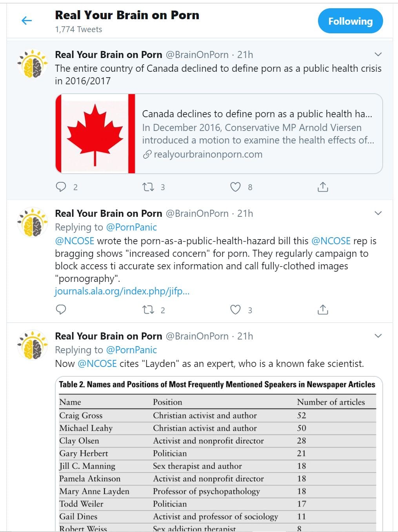Click the @NCOSE mention in Layden tweet

pos(97,364)
